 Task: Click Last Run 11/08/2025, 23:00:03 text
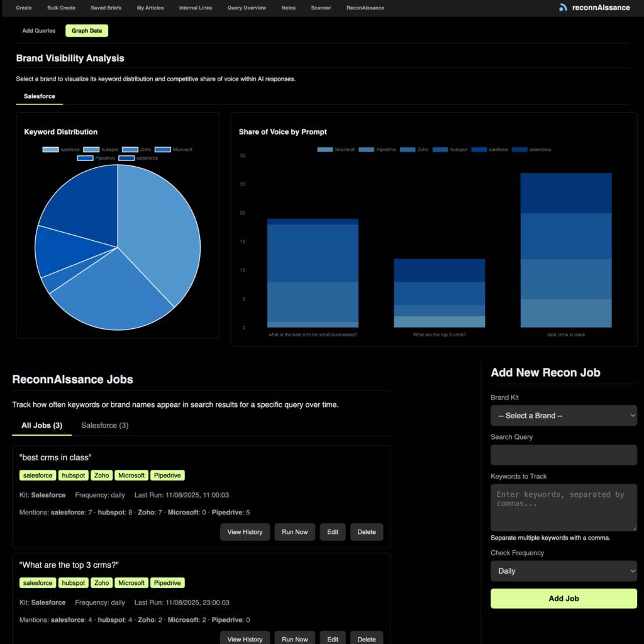[182, 602]
